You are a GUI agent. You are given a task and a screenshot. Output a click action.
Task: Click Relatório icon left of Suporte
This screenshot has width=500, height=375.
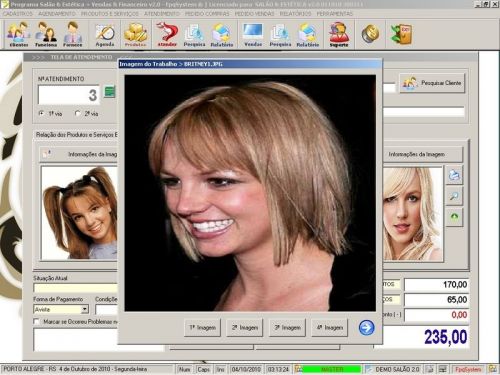coord(308,34)
